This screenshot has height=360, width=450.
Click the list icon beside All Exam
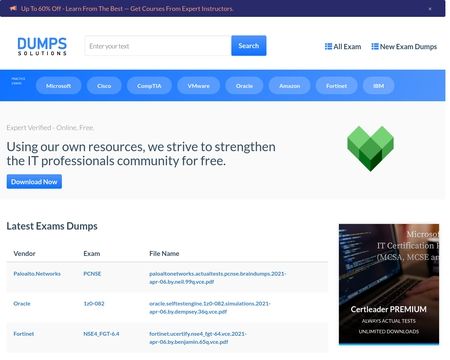pyautogui.click(x=328, y=46)
